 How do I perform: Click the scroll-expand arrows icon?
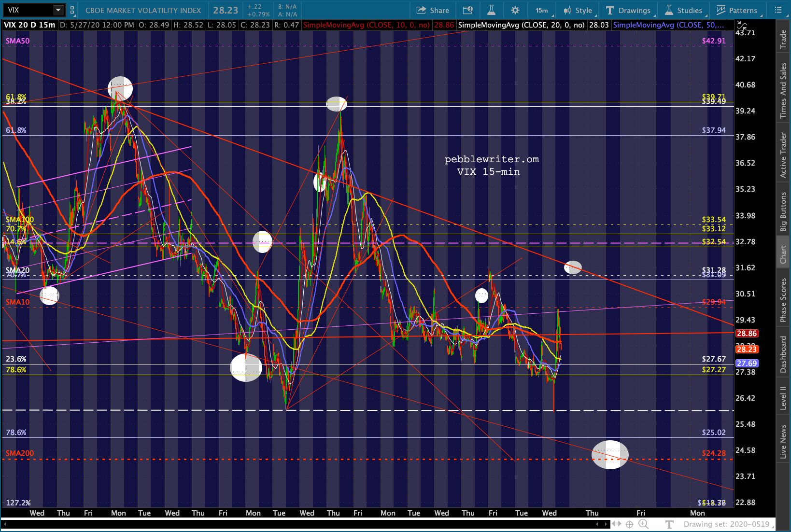click(x=616, y=524)
